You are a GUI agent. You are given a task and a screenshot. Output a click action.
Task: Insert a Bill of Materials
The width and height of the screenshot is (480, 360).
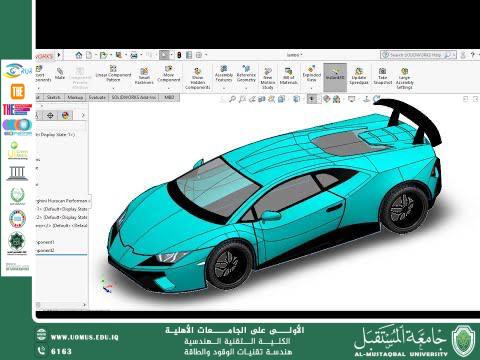(x=288, y=76)
